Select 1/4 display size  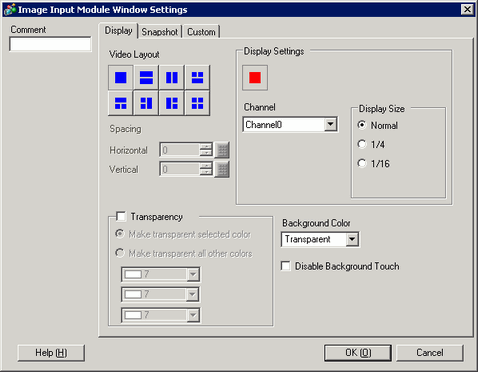(362, 144)
